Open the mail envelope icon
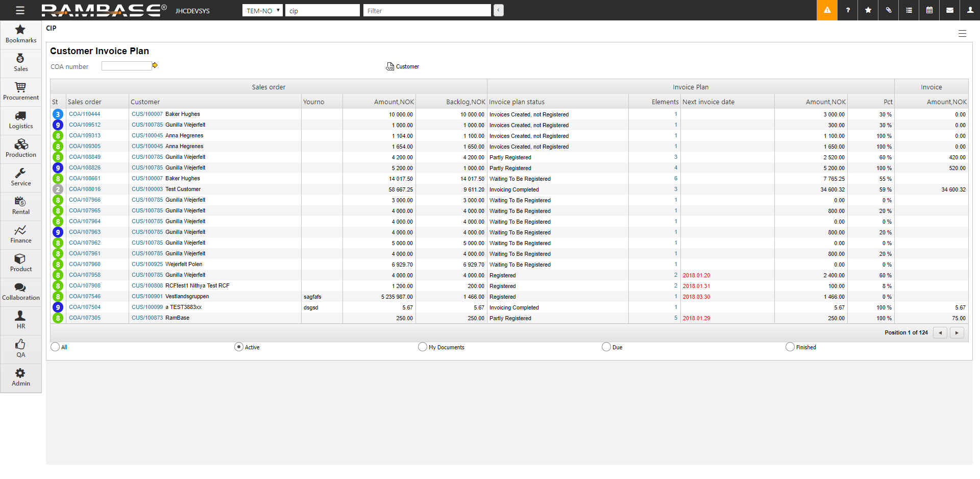This screenshot has height=479, width=980. pyautogui.click(x=950, y=10)
